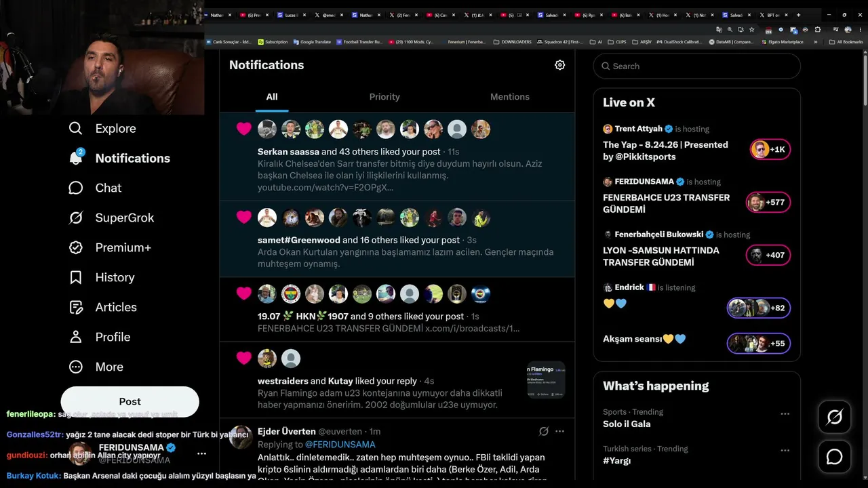Image resolution: width=868 pixels, height=488 pixels.
Task: Open SuperGrok from the sidebar
Action: [111, 218]
